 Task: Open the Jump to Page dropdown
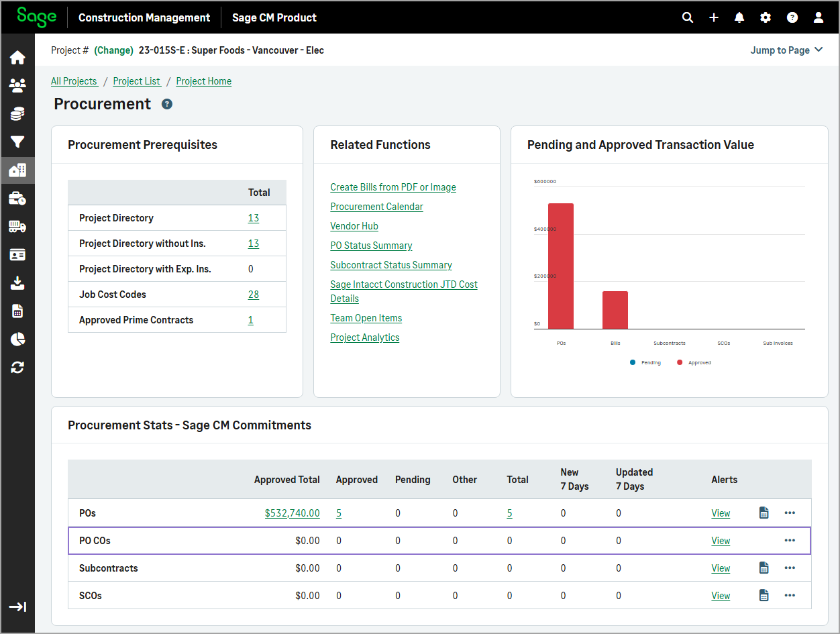click(x=786, y=50)
